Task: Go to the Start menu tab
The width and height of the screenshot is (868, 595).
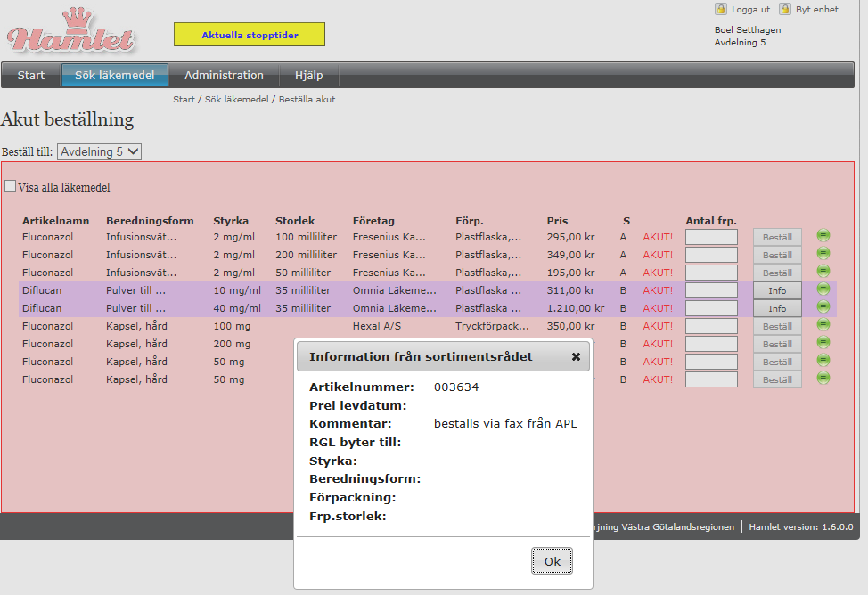Action: click(31, 76)
